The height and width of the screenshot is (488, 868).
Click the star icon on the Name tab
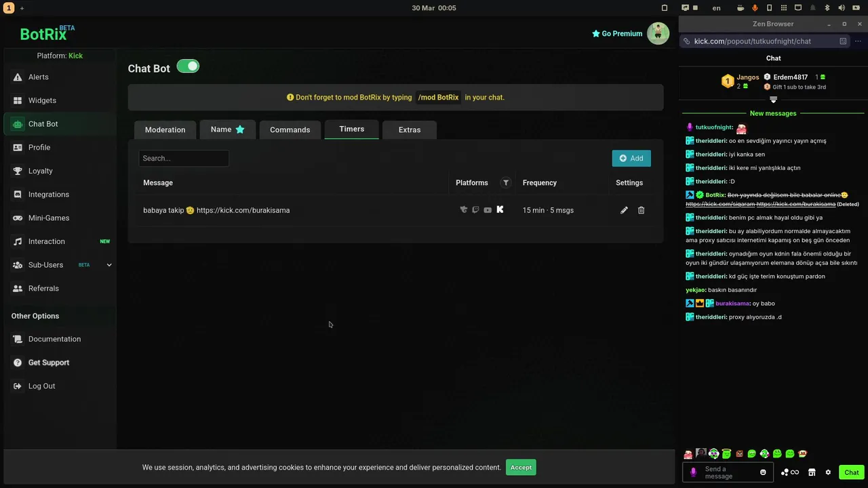[239, 129]
